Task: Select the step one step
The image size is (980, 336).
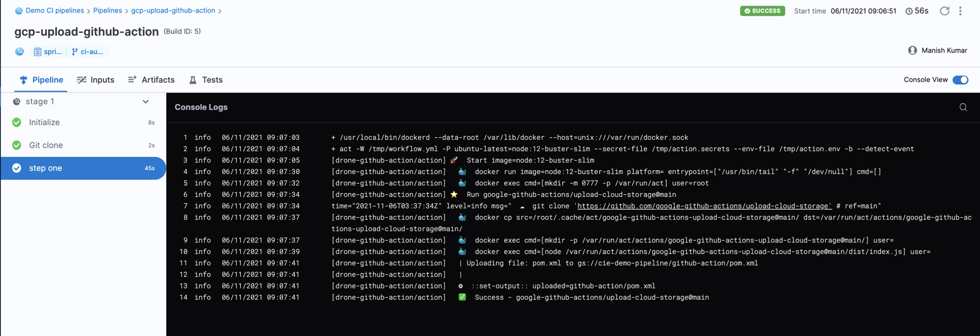Action: point(82,168)
